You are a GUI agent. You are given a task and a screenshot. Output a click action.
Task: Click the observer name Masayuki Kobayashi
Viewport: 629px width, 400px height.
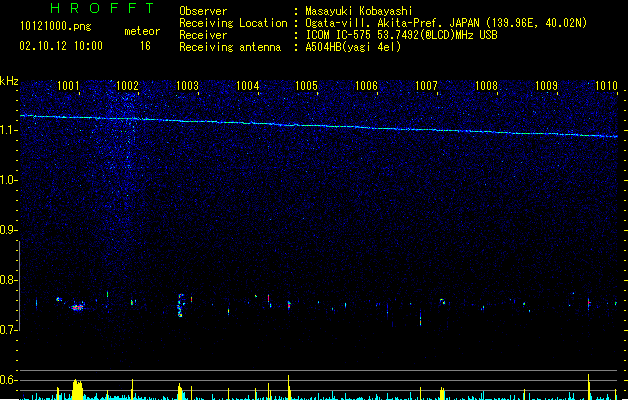point(359,11)
